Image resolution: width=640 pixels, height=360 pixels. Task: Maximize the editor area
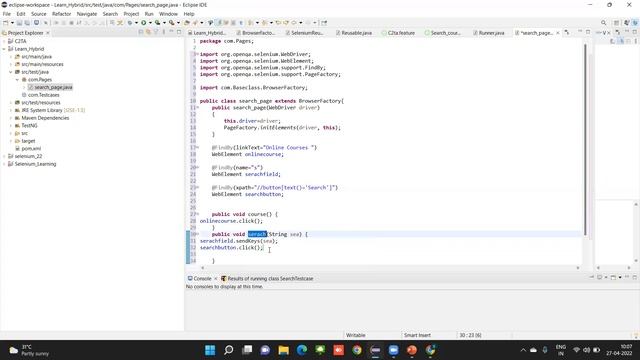point(588,32)
